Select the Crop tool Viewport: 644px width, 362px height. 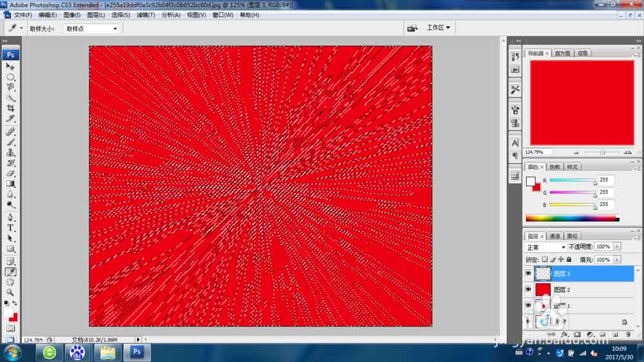[10, 108]
